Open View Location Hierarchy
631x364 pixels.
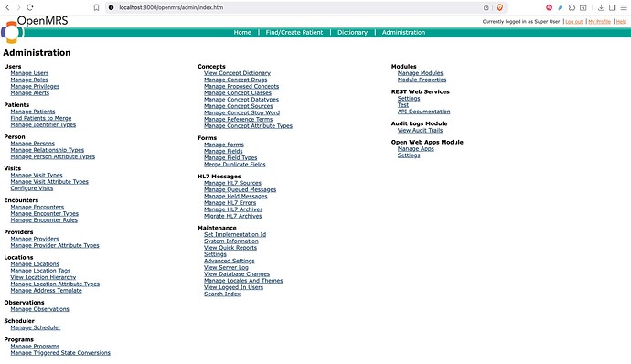tap(43, 277)
